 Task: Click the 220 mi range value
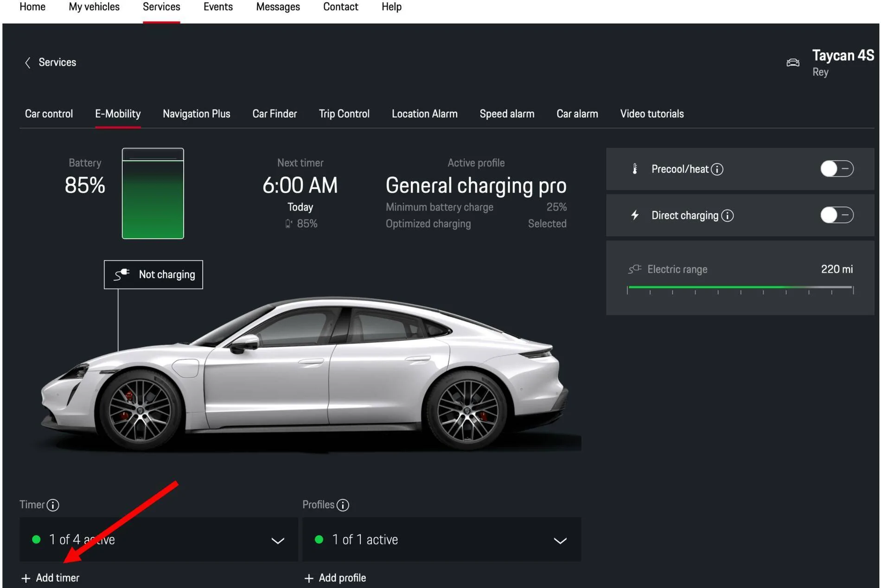tap(837, 269)
